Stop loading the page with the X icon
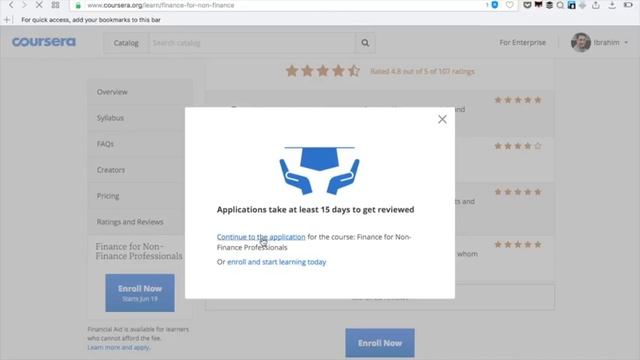Screen dimensions: 640x360 [x=39, y=5]
